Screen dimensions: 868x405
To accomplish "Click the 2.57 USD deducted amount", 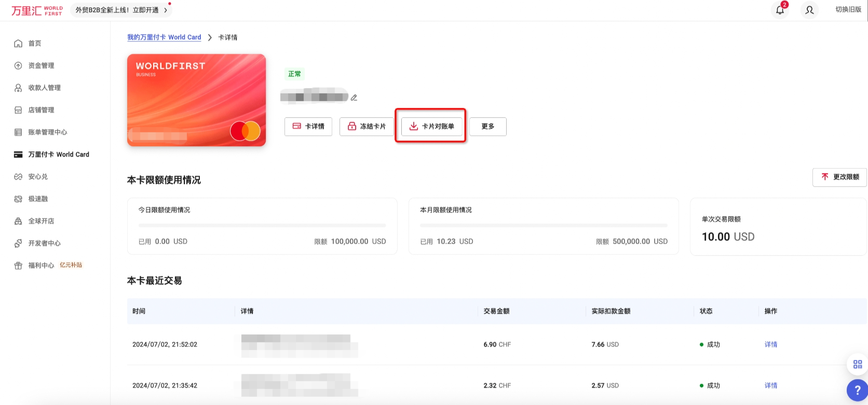I will (x=605, y=385).
